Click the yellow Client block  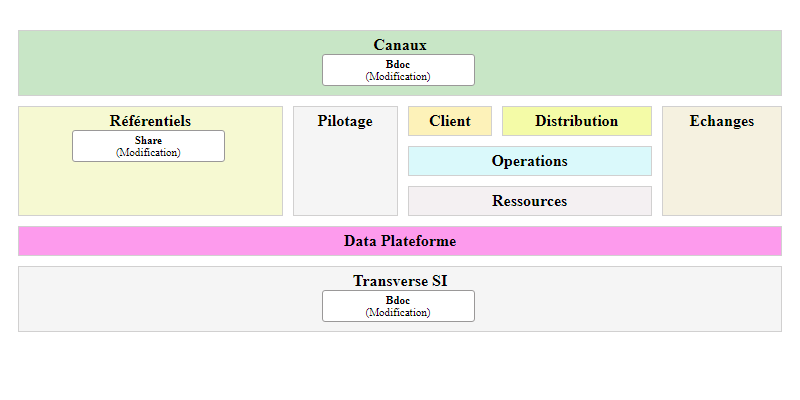[x=450, y=121]
